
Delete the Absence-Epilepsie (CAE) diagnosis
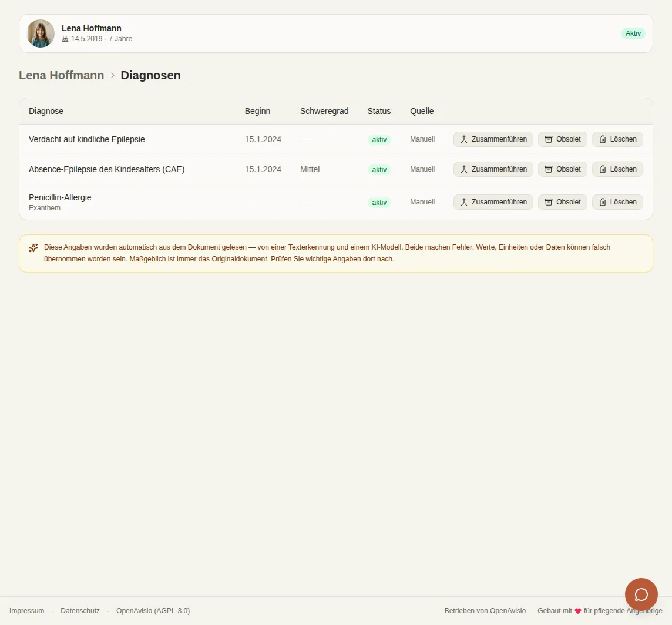(x=617, y=169)
